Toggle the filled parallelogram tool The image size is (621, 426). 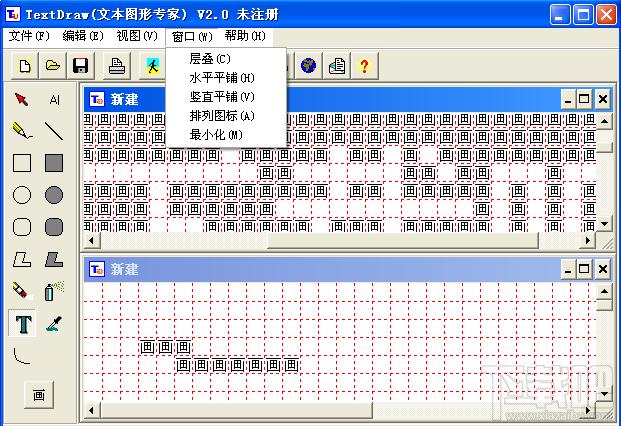click(54, 259)
